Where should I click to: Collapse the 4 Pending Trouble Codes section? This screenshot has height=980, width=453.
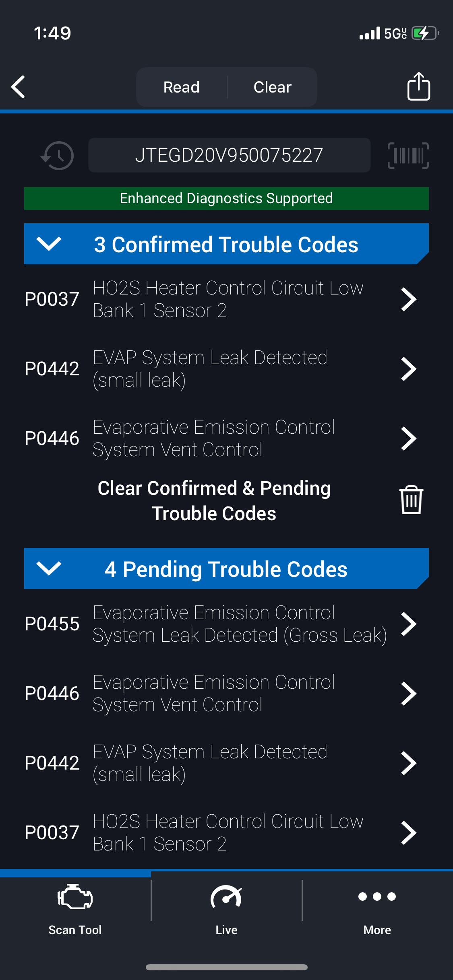49,568
